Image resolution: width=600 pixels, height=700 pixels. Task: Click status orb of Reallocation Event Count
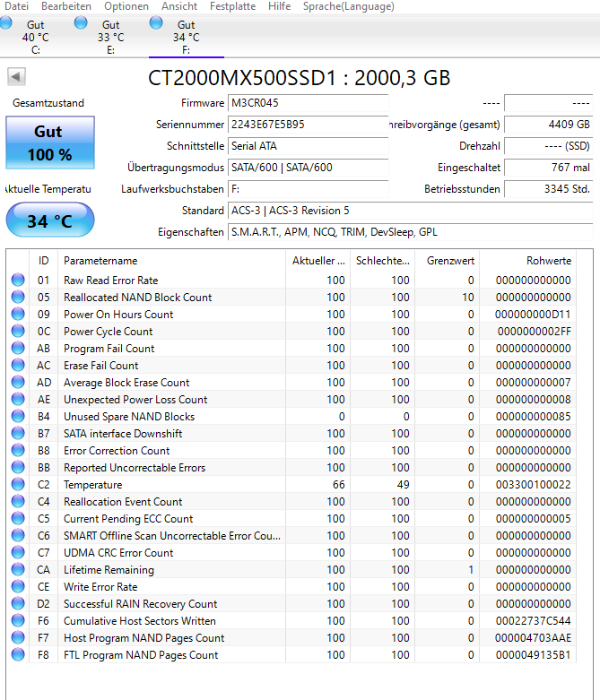pyautogui.click(x=18, y=501)
